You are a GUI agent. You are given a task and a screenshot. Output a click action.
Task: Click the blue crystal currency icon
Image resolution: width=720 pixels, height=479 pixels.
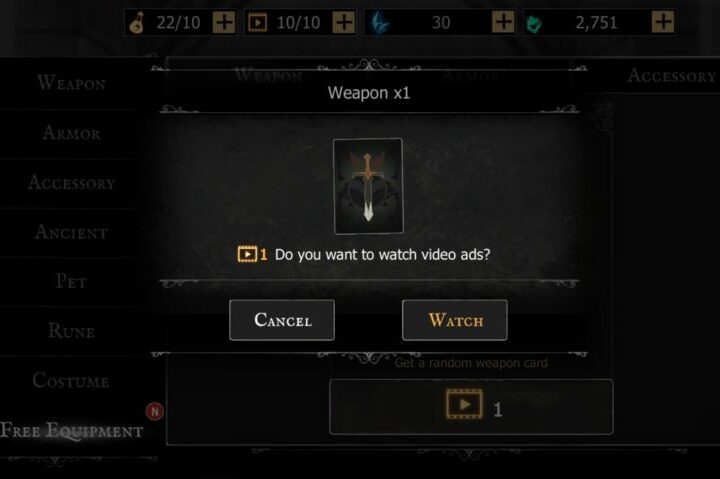pyautogui.click(x=381, y=23)
